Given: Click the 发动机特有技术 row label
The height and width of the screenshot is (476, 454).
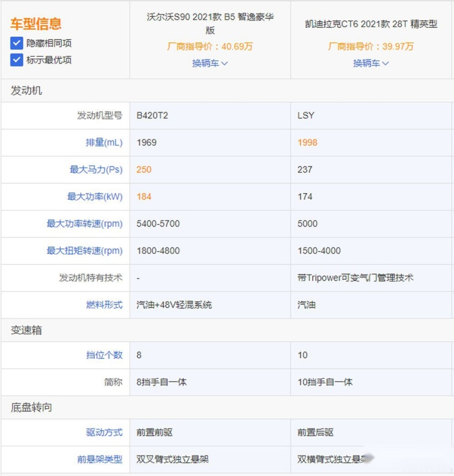Looking at the screenshot, I should tap(91, 278).
